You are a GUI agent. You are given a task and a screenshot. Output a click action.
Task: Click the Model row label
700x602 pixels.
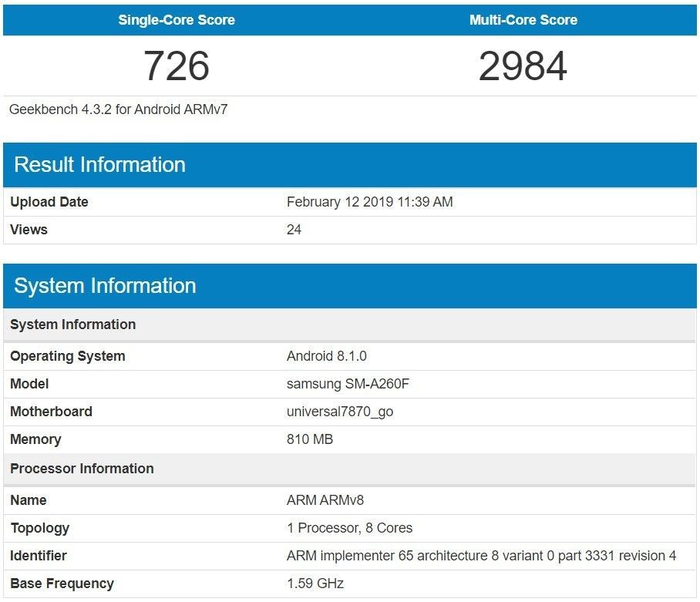[29, 384]
